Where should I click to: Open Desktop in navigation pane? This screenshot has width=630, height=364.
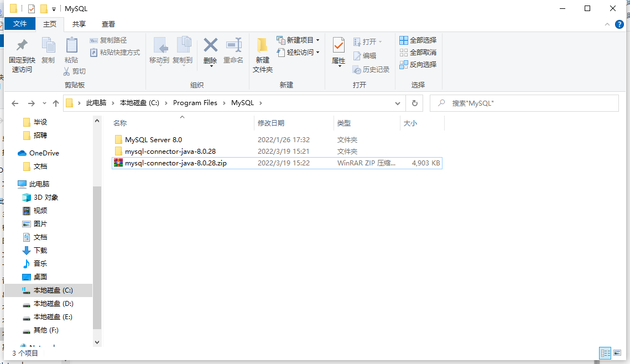click(40, 277)
